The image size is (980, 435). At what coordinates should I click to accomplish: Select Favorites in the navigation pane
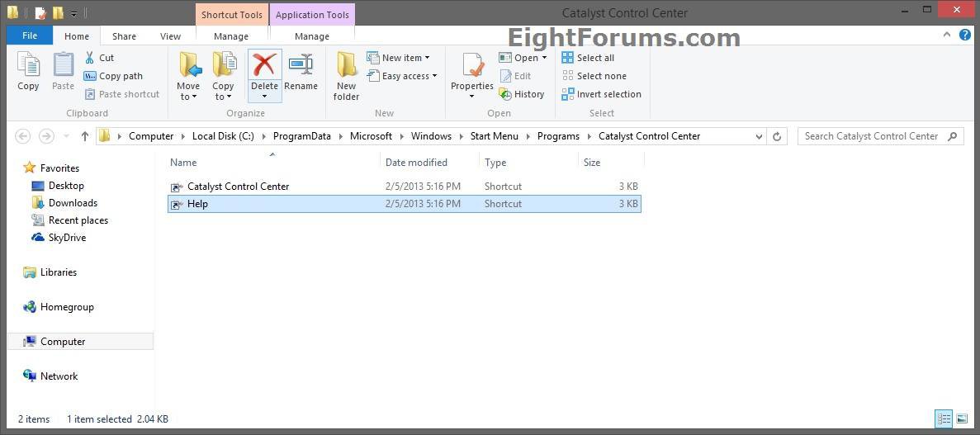click(59, 168)
